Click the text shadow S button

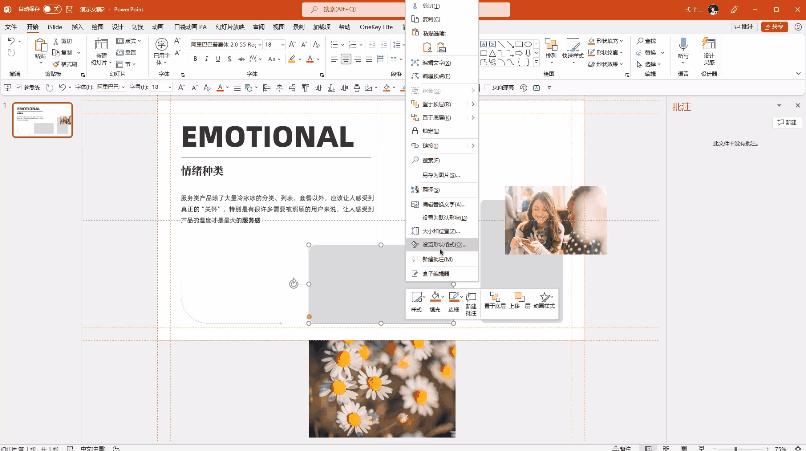point(229,59)
